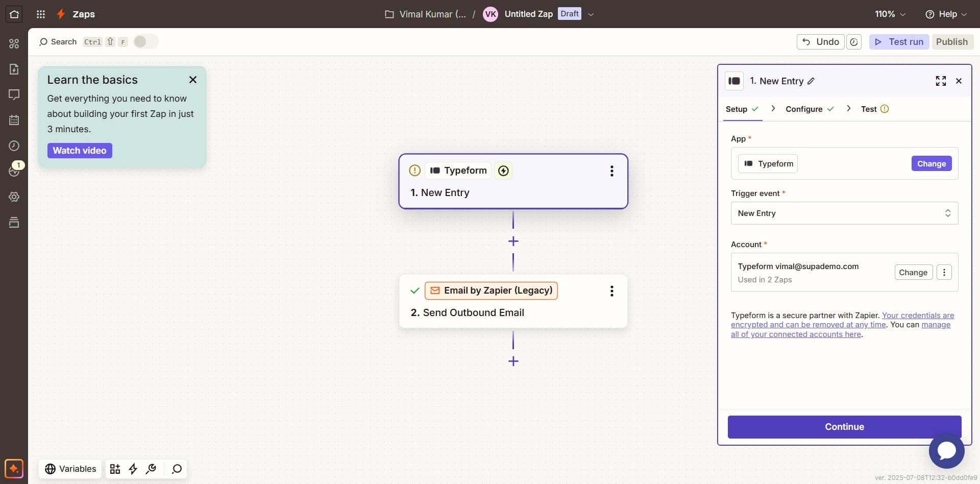Image resolution: width=980 pixels, height=484 pixels.
Task: Open Settings via the gear icon in sidebar
Action: (14, 197)
